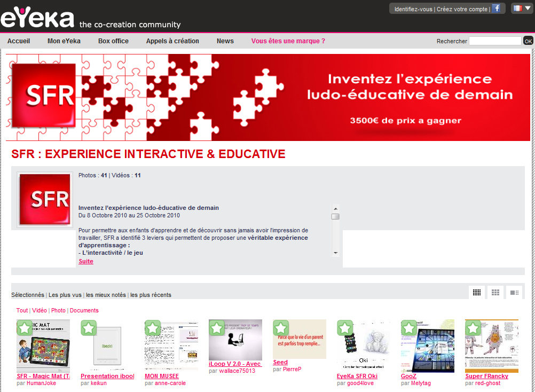Viewport: 535px width, 392px height.
Task: Open Appels à création menu
Action: pyautogui.click(x=172, y=41)
